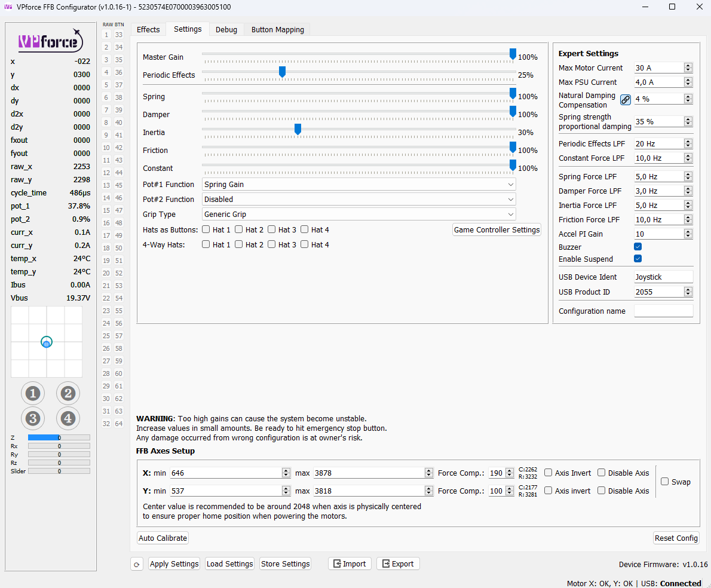This screenshot has height=588, width=711.
Task: Click the link icon beside Natural Damping Compensation
Action: (x=626, y=100)
